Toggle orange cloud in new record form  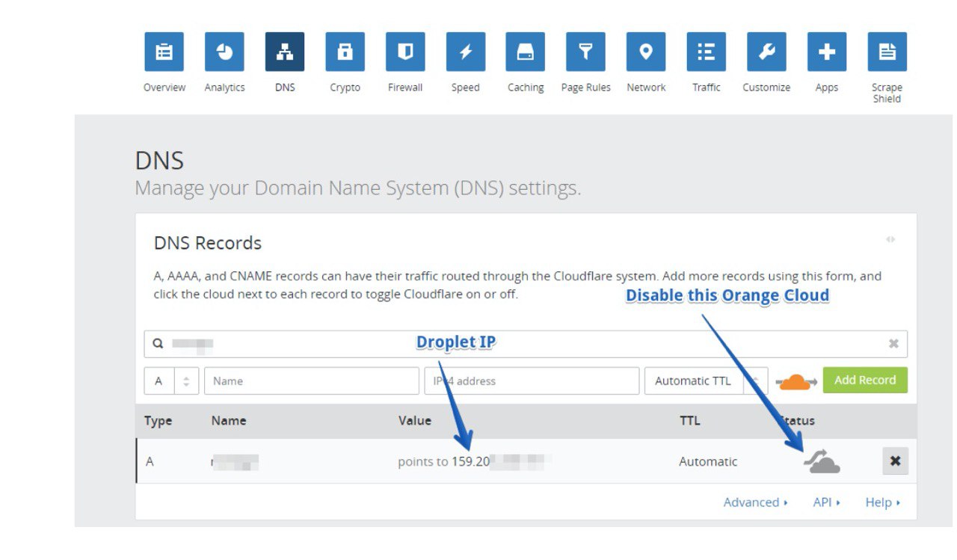pos(796,382)
